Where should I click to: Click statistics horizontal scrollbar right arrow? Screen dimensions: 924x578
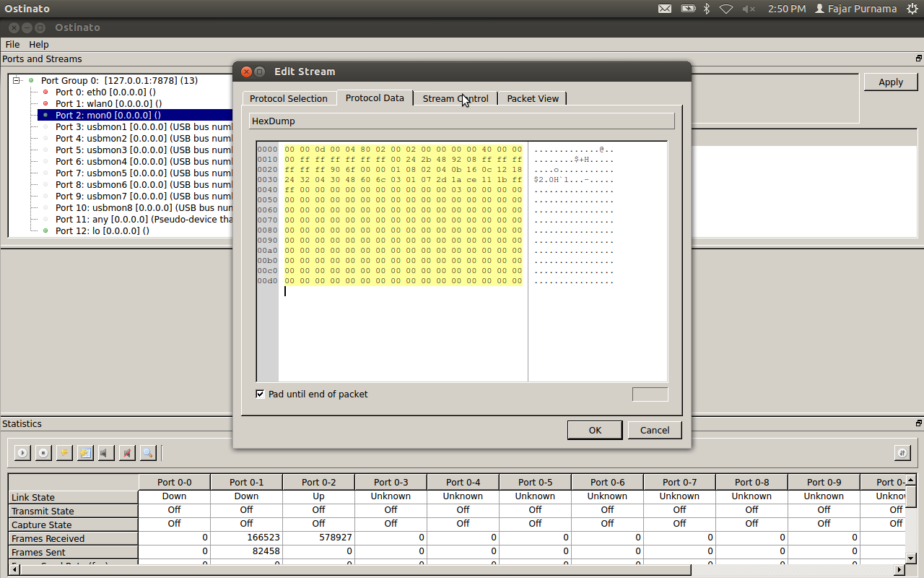899,569
